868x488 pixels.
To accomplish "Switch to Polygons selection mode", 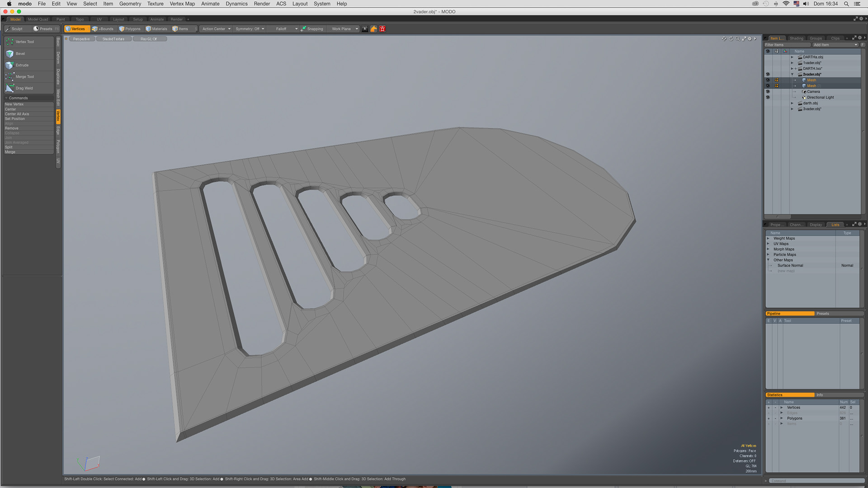I will coord(130,29).
